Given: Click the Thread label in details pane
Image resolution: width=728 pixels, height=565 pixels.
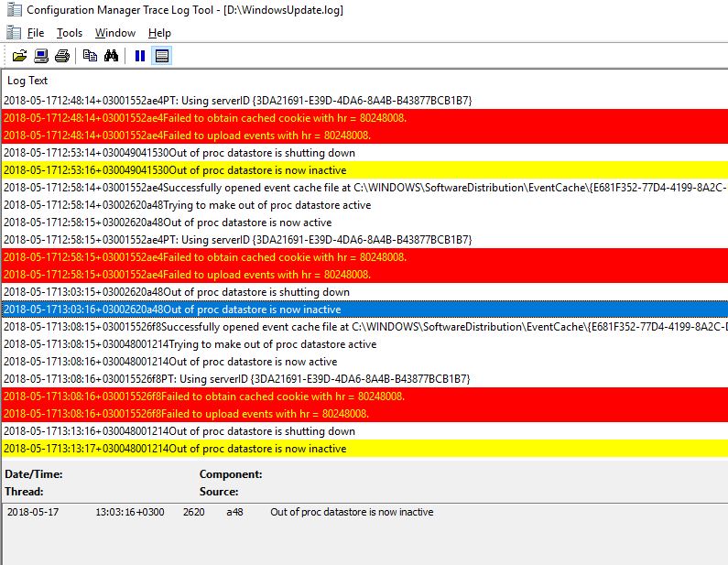Looking at the screenshot, I should pyautogui.click(x=24, y=491).
